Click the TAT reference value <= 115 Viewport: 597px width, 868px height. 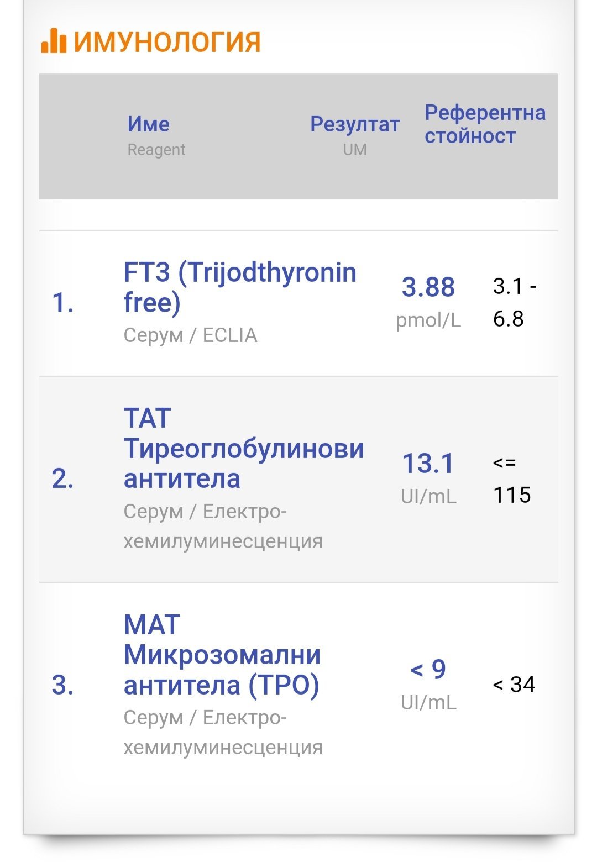[511, 478]
